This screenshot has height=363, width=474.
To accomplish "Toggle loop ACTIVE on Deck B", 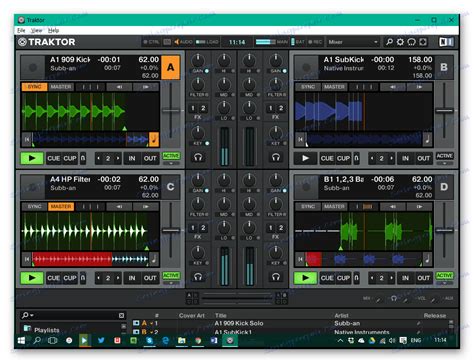I will click(x=445, y=156).
